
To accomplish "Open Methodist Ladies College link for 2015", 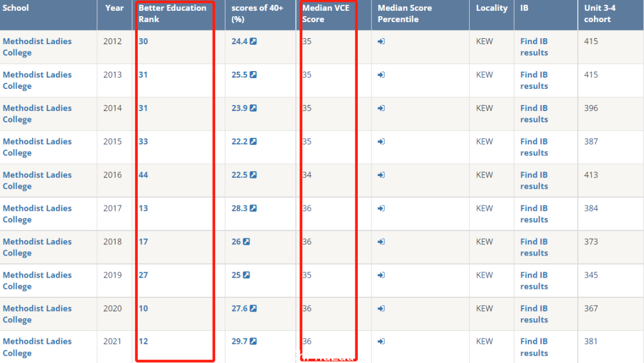I will point(37,147).
